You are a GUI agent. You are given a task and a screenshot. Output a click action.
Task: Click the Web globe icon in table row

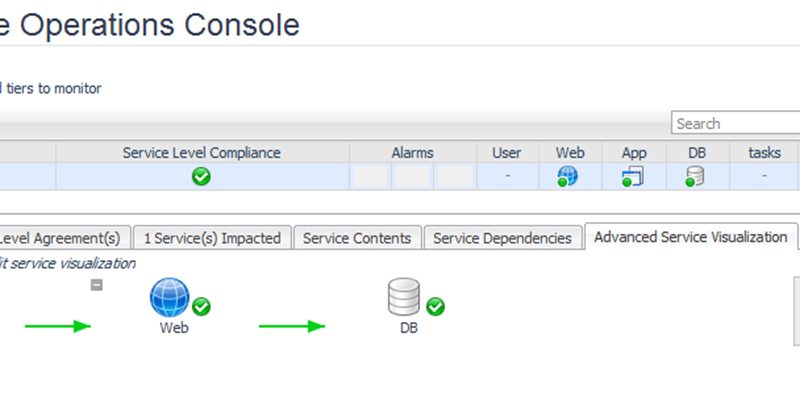pyautogui.click(x=569, y=177)
